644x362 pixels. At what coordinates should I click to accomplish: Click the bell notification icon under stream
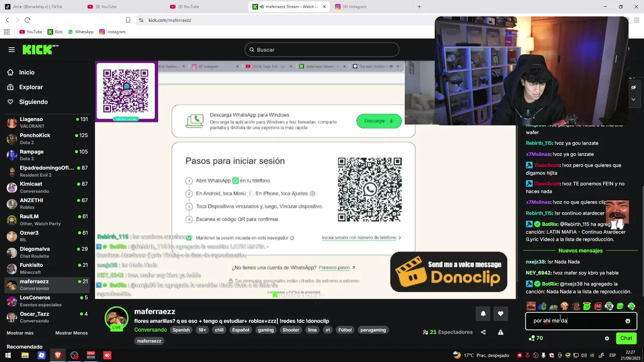tap(483, 314)
